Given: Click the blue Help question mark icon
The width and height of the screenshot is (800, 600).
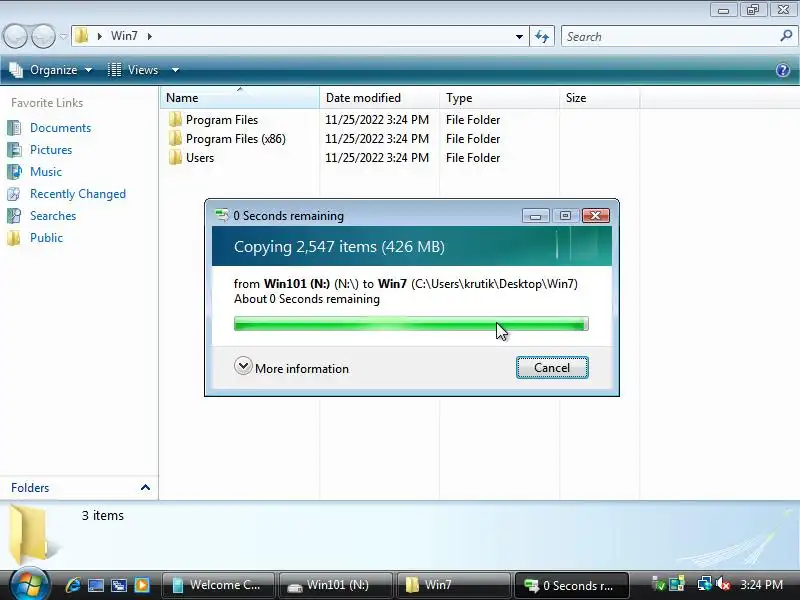Looking at the screenshot, I should [x=783, y=70].
